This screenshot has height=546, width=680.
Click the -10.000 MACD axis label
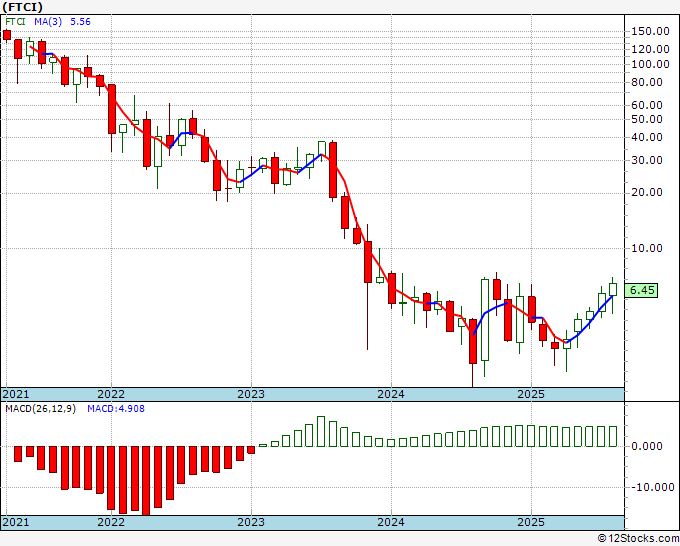[652, 487]
